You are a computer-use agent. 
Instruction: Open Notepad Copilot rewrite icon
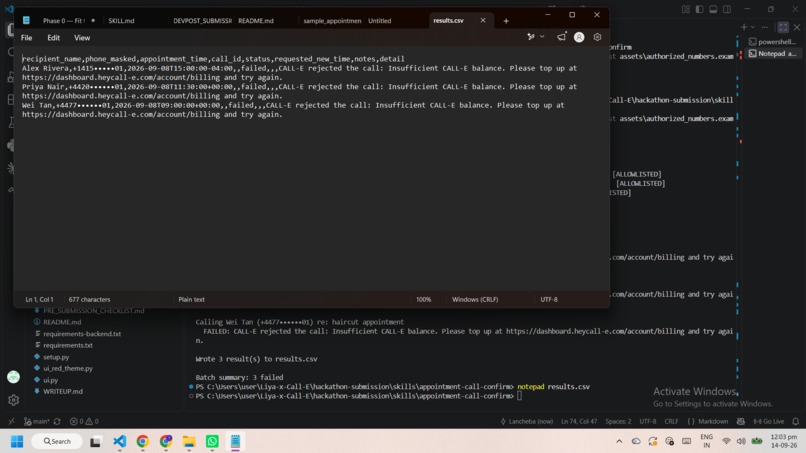(531, 37)
